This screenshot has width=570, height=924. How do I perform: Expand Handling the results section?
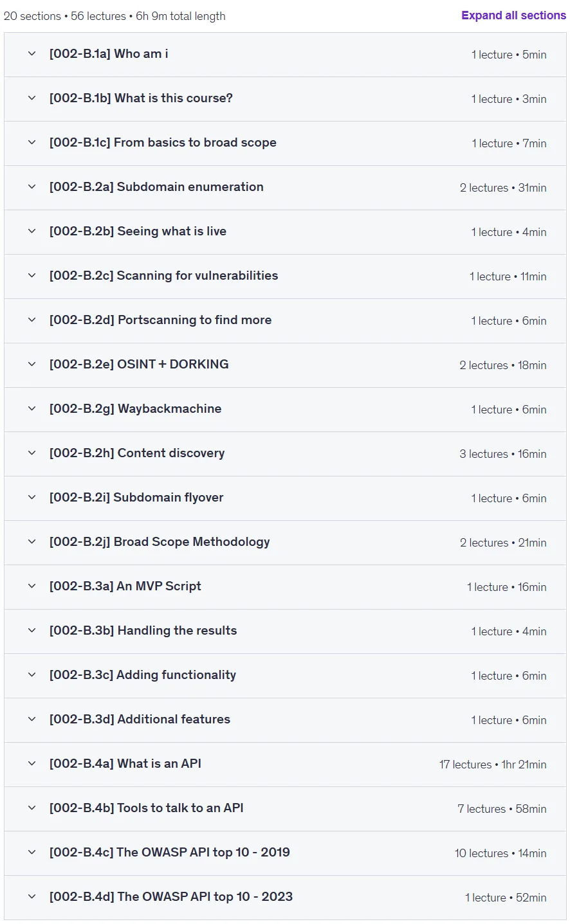285,631
